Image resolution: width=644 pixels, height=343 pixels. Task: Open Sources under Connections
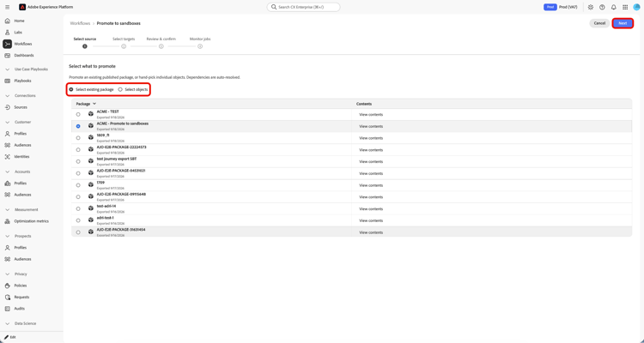pos(21,107)
